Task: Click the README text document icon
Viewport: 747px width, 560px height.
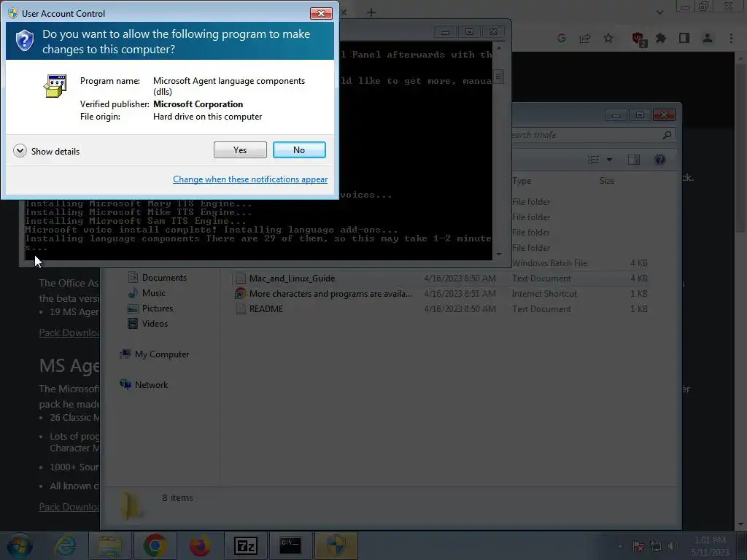Action: [x=241, y=309]
